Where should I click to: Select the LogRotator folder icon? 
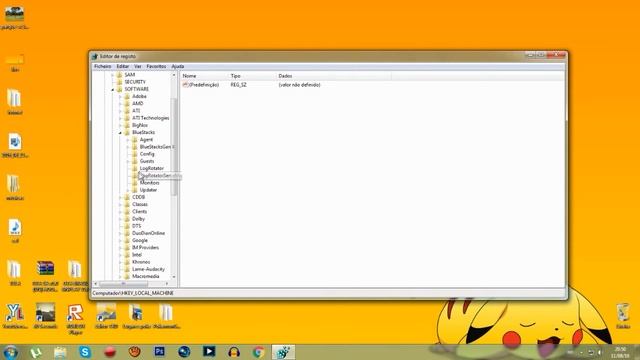[135, 169]
